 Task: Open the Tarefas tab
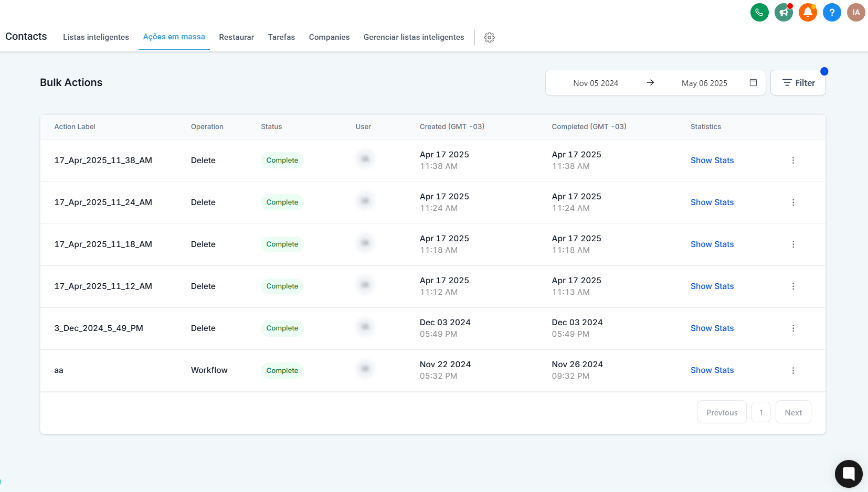coord(281,37)
